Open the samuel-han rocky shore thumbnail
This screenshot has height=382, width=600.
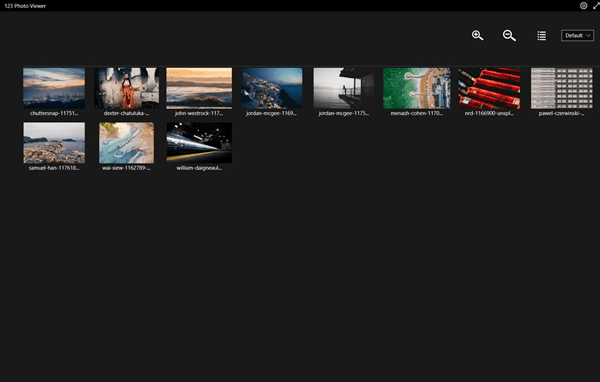click(x=54, y=143)
